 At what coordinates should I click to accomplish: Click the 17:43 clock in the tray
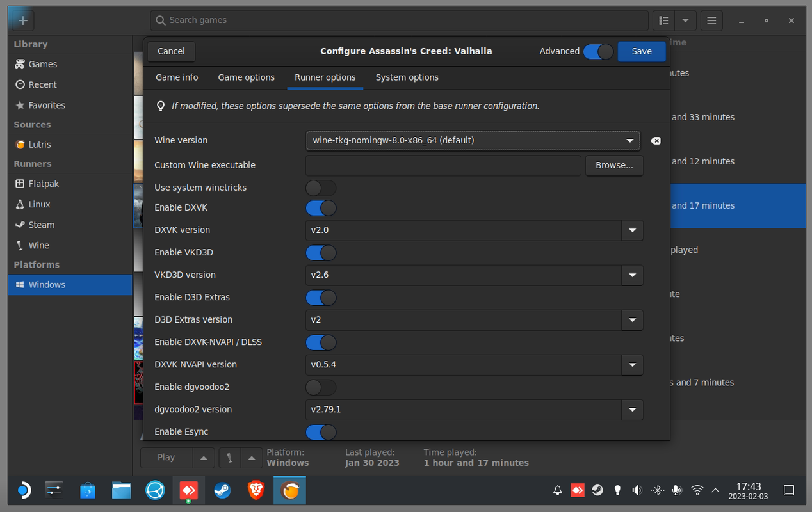click(x=748, y=491)
